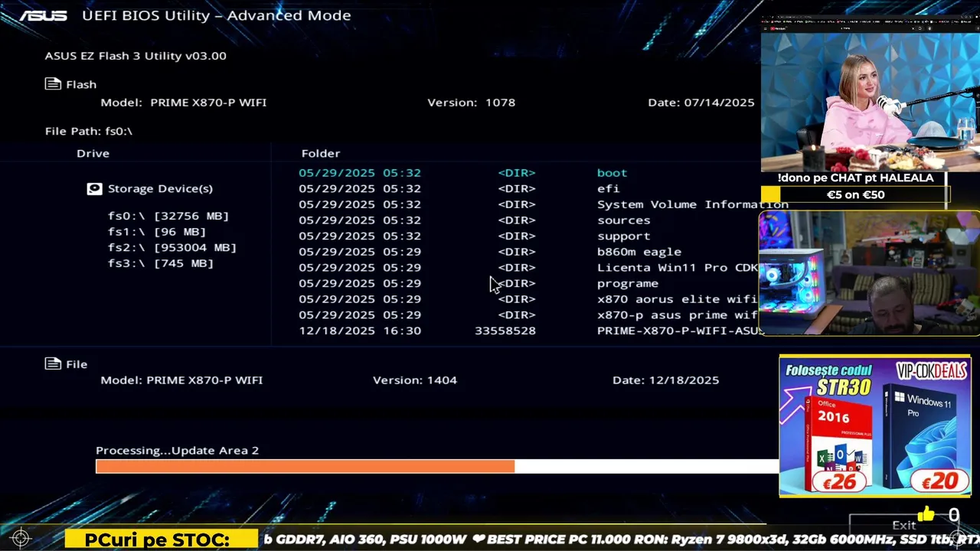This screenshot has height=551, width=980.
Task: Click the 12/18/2025 16:30 date entry
Action: (360, 331)
